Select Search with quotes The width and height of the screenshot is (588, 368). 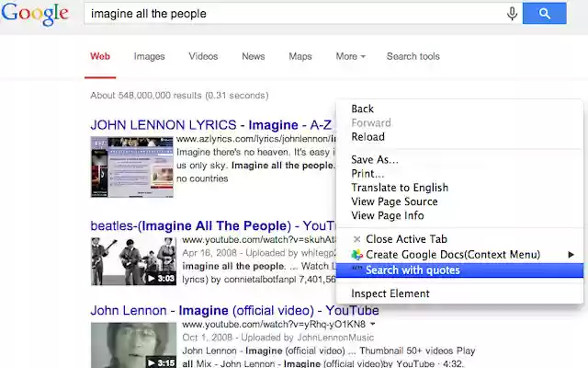tap(459, 270)
